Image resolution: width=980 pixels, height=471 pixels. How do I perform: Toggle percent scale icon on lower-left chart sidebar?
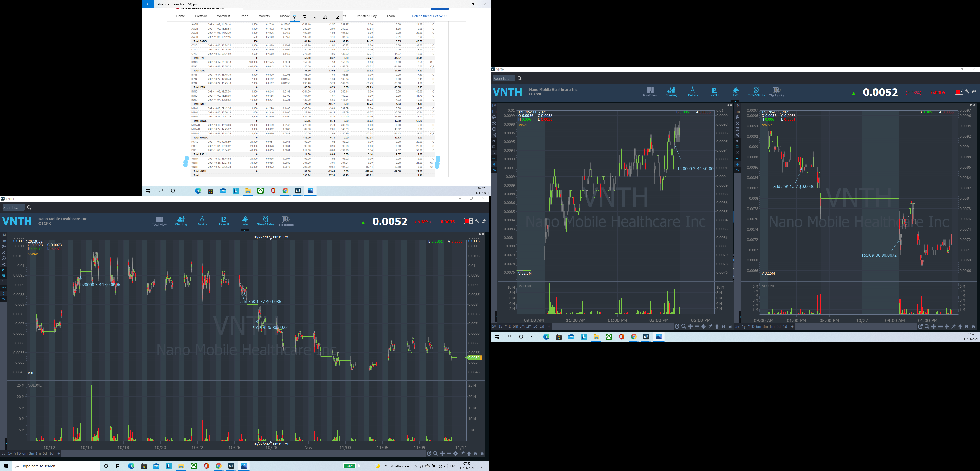(4, 282)
